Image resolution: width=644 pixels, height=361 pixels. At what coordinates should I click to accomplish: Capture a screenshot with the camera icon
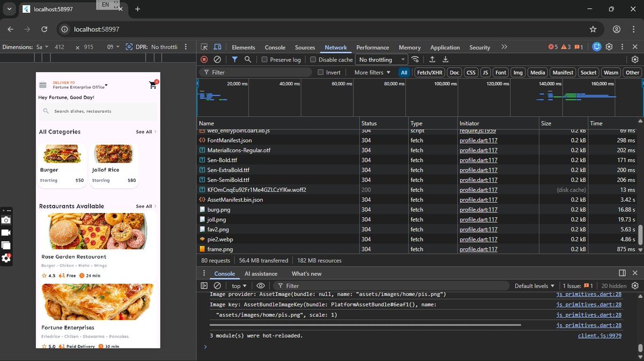(x=6, y=220)
